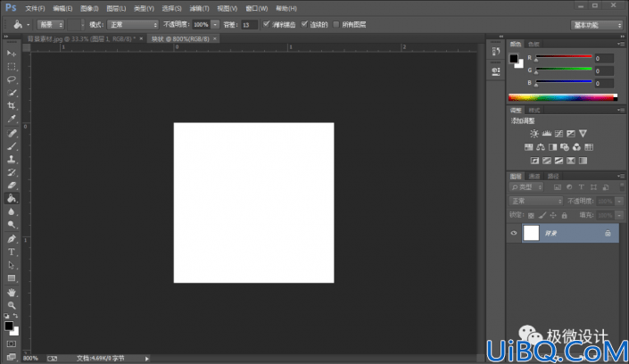The width and height of the screenshot is (629, 364).
Task: Add a Color Lookup adjustment
Action: point(589,147)
